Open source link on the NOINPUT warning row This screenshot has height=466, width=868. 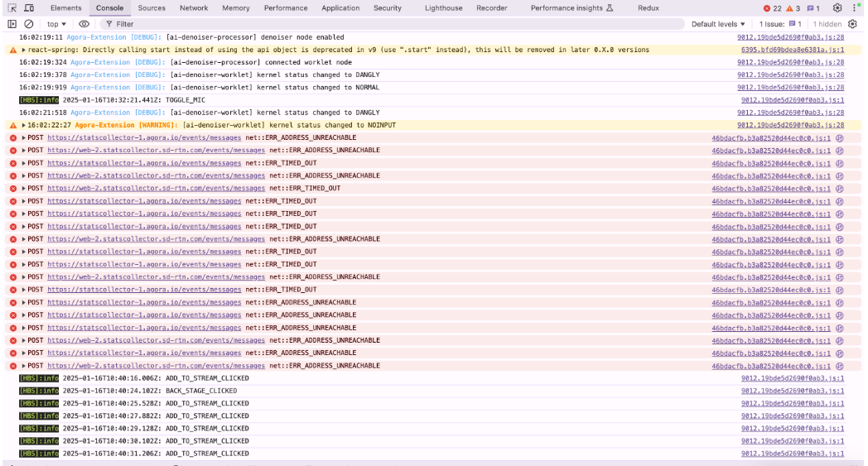pos(790,125)
